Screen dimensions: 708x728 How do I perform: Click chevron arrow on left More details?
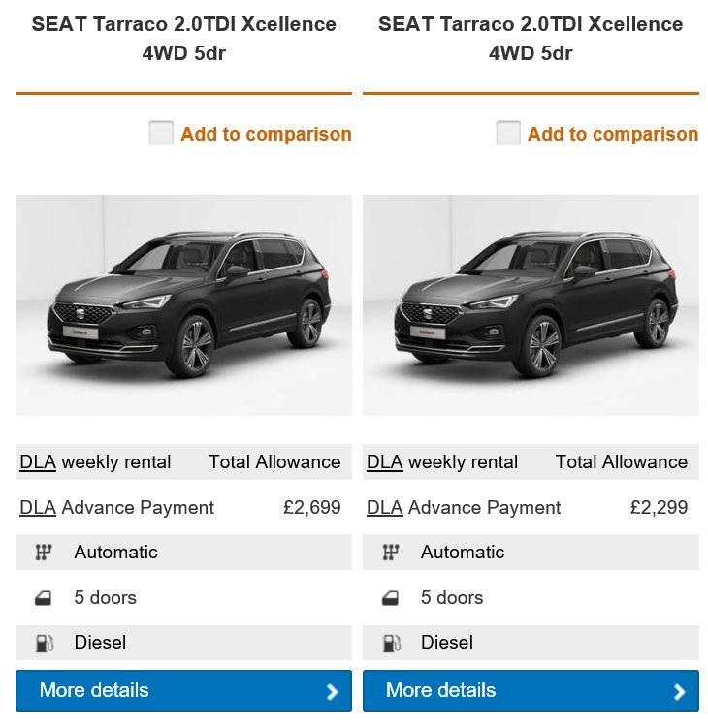[332, 691]
